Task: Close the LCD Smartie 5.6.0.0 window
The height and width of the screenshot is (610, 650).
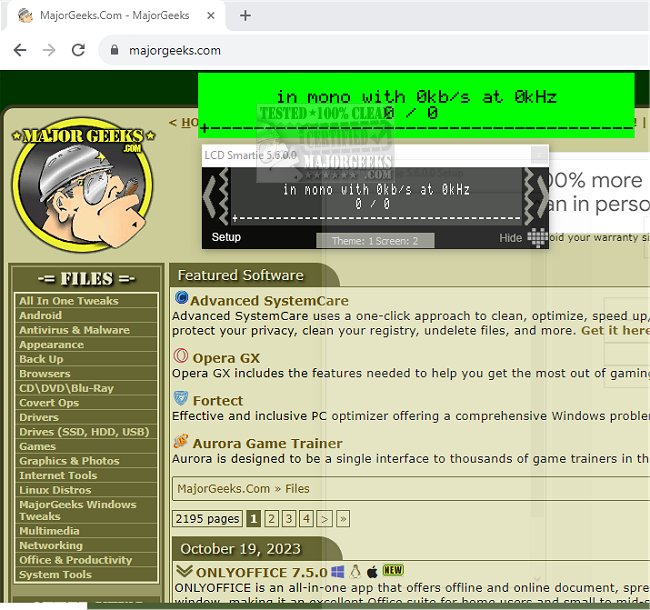Action: click(539, 155)
